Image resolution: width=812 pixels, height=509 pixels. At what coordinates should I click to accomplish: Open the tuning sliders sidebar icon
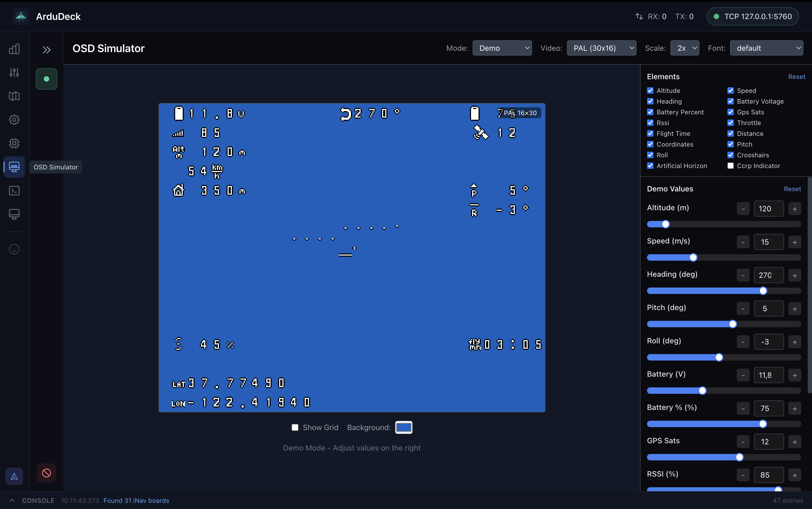[14, 72]
